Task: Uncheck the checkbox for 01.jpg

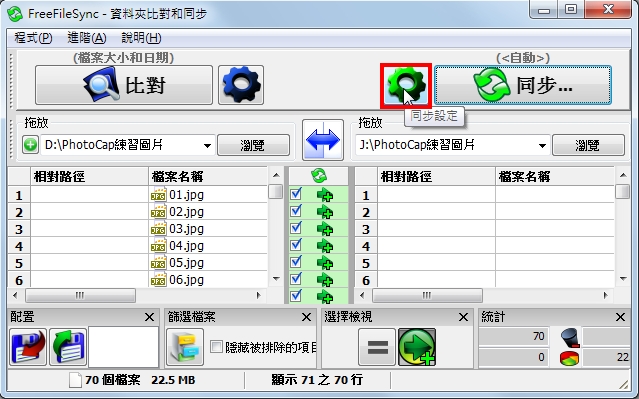Action: coord(296,194)
